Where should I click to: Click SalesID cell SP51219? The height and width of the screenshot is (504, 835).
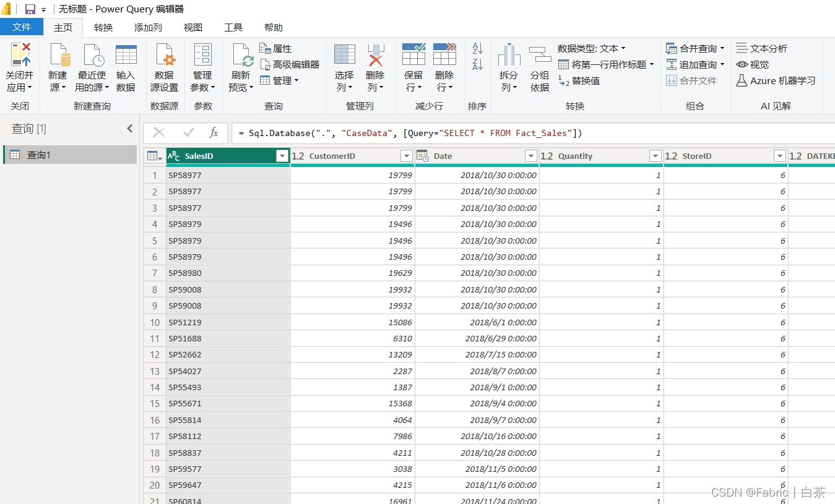click(x=228, y=322)
